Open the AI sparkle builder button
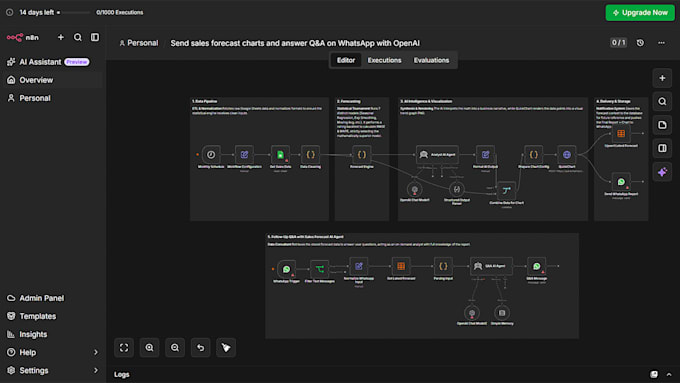This screenshot has width=680, height=383. pyautogui.click(x=662, y=172)
